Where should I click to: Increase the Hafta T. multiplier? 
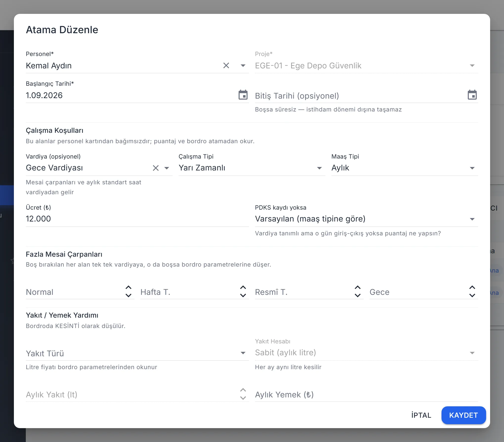coord(243,288)
